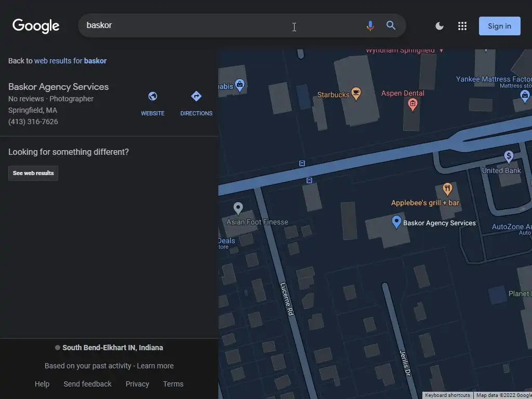Click the Jerilis Dr street label
This screenshot has height=399, width=532.
[405, 363]
